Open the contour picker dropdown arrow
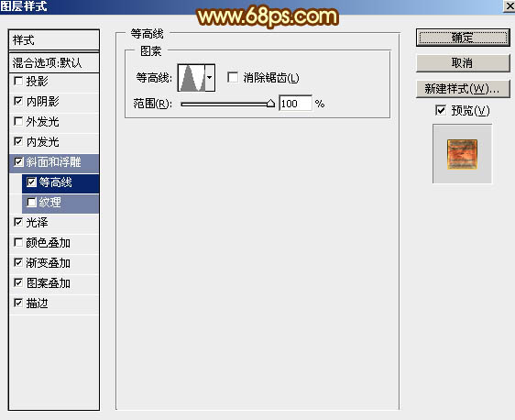 pyautogui.click(x=210, y=78)
